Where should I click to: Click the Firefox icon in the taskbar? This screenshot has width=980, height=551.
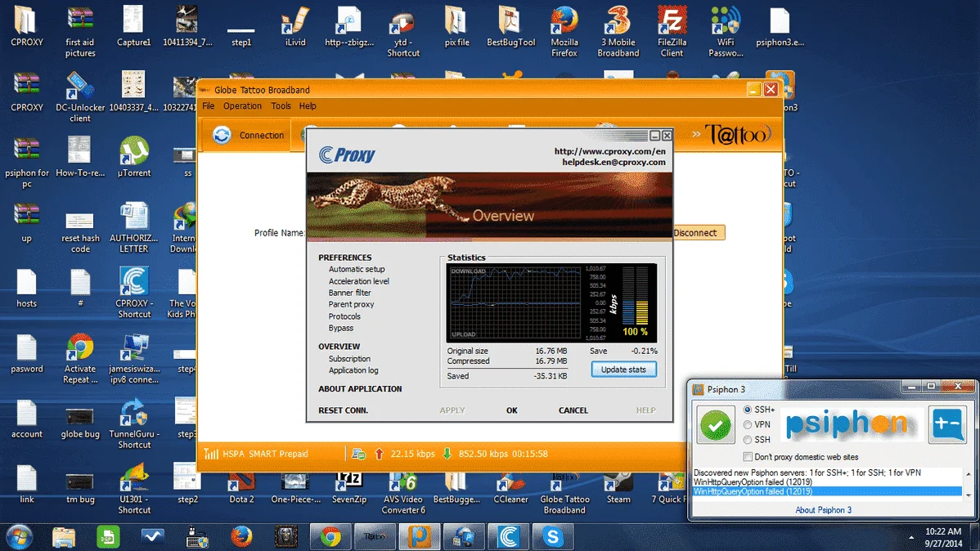[x=241, y=536]
